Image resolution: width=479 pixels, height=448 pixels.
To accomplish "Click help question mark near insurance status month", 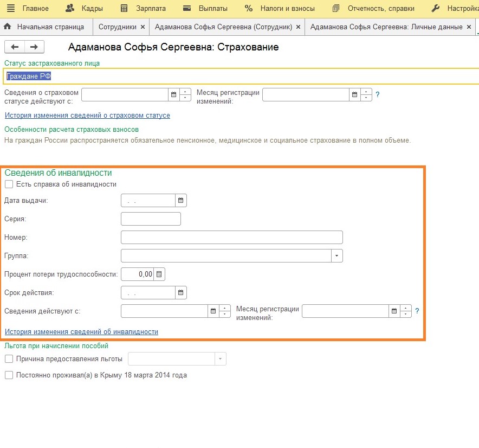I will pos(378,94).
